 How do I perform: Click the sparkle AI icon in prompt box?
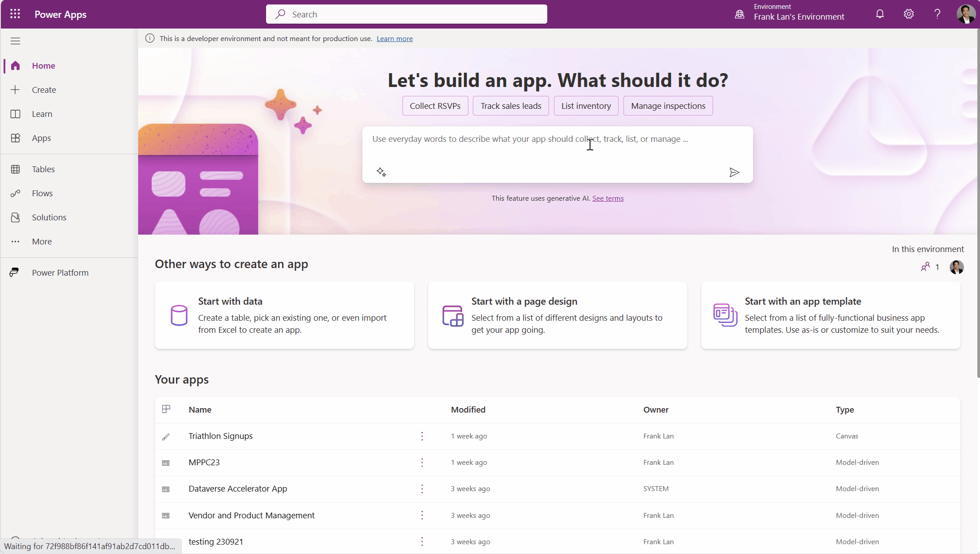click(381, 172)
